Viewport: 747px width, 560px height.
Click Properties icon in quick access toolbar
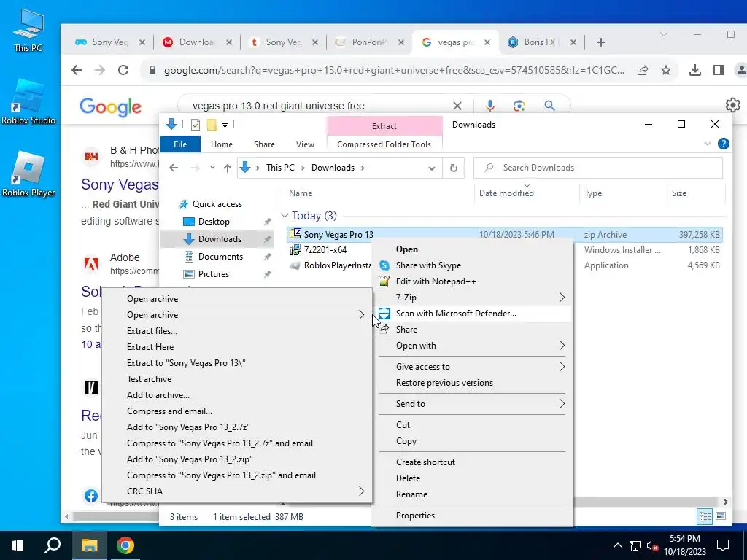click(196, 125)
